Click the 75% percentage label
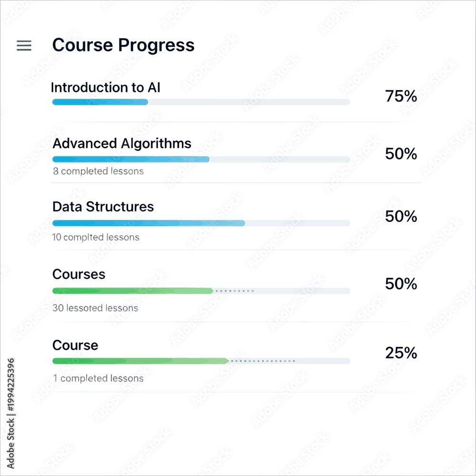This screenshot has width=476, height=476. [x=401, y=96]
